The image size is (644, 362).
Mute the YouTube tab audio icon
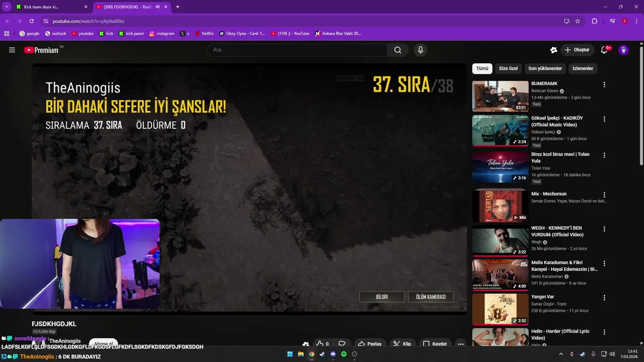click(157, 7)
